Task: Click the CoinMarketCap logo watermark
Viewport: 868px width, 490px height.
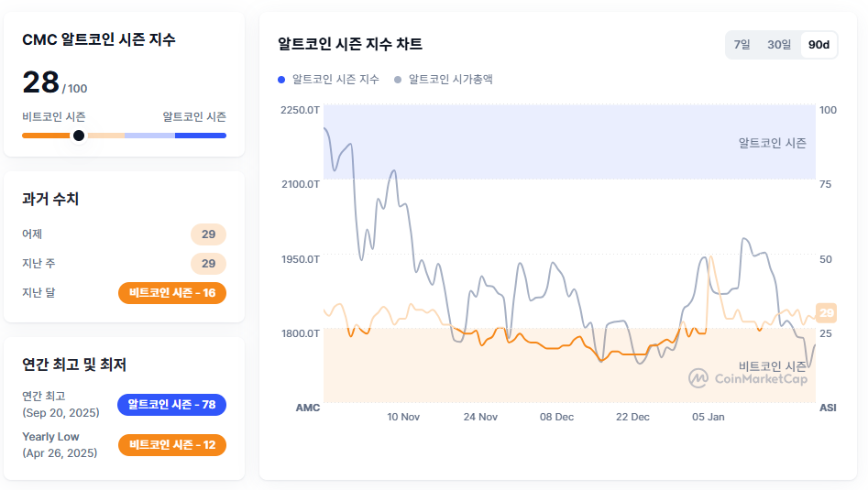Action: click(x=748, y=377)
